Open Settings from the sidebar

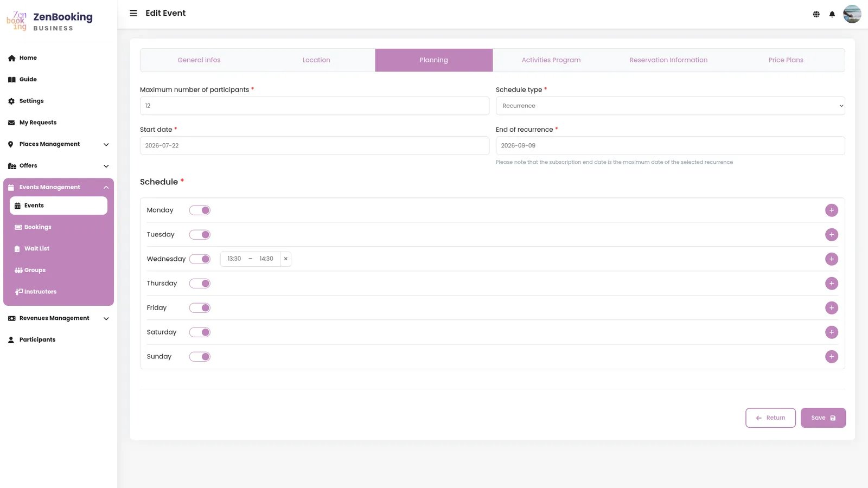pyautogui.click(x=59, y=101)
